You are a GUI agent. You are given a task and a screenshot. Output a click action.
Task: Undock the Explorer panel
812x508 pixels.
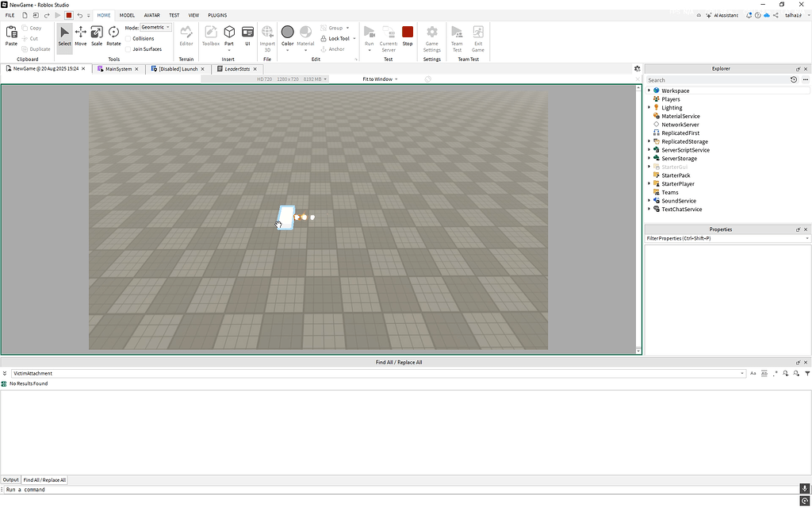[x=798, y=69]
